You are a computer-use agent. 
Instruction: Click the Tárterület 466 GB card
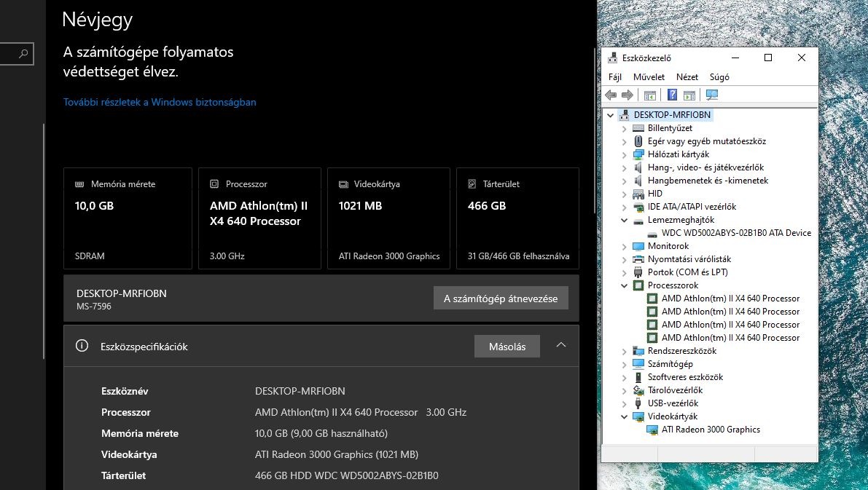(517, 218)
